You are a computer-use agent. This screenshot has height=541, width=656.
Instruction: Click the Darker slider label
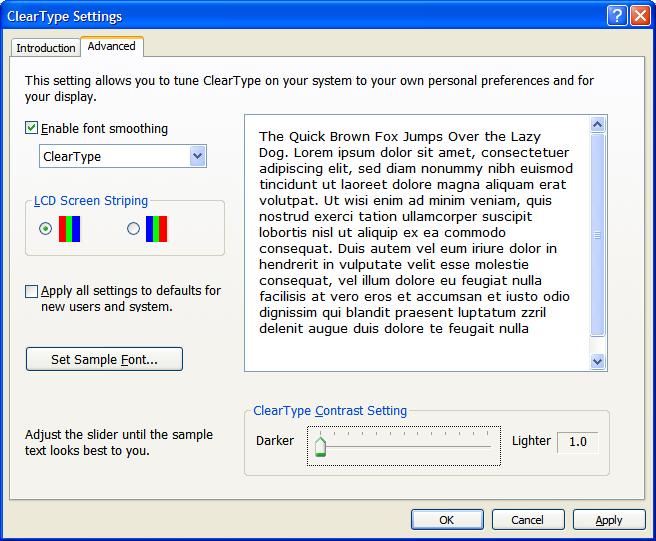point(275,441)
